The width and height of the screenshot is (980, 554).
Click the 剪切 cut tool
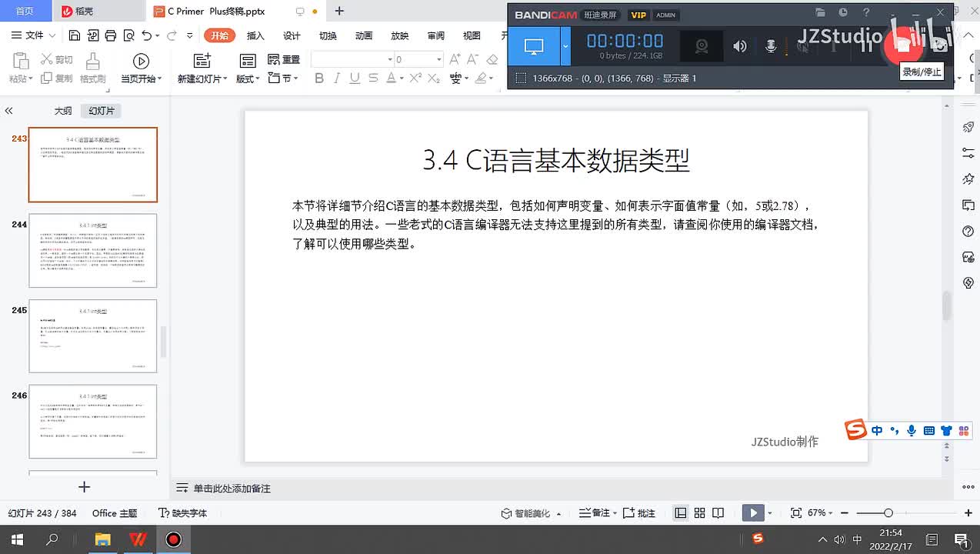57,59
